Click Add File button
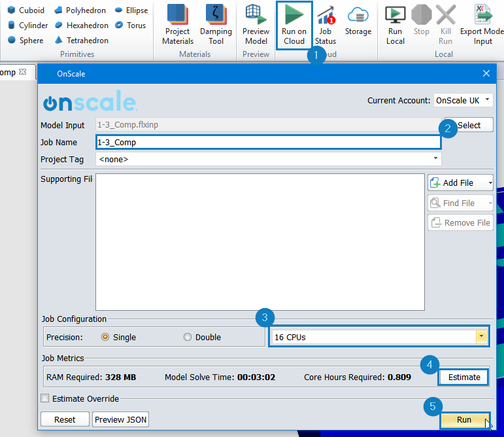 pos(456,183)
